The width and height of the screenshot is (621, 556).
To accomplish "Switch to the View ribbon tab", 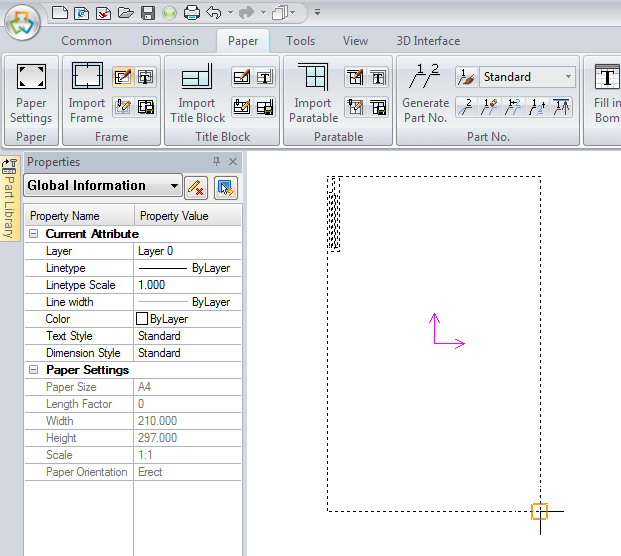I will point(355,41).
